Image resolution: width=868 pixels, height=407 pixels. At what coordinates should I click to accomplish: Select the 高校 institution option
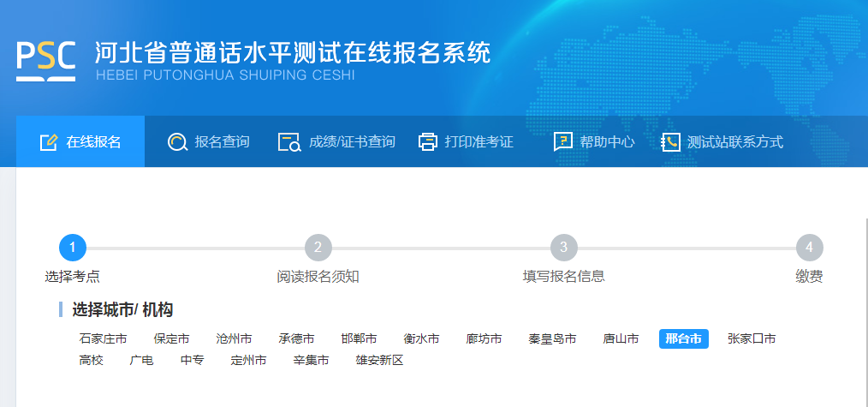pyautogui.click(x=92, y=361)
